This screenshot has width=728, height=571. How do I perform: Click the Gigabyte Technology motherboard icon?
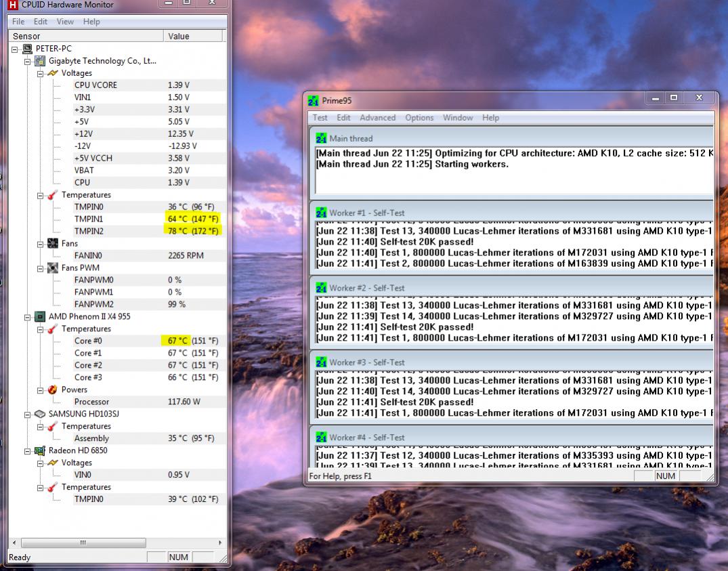point(41,61)
